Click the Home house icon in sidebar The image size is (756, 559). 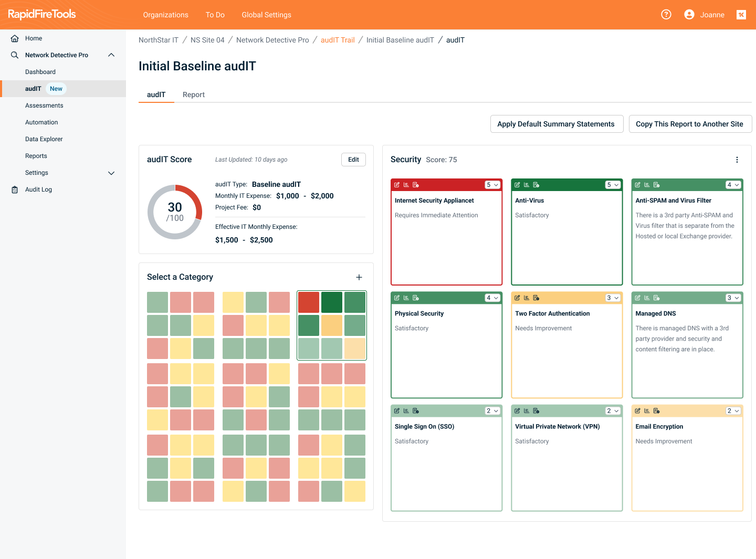(x=15, y=38)
